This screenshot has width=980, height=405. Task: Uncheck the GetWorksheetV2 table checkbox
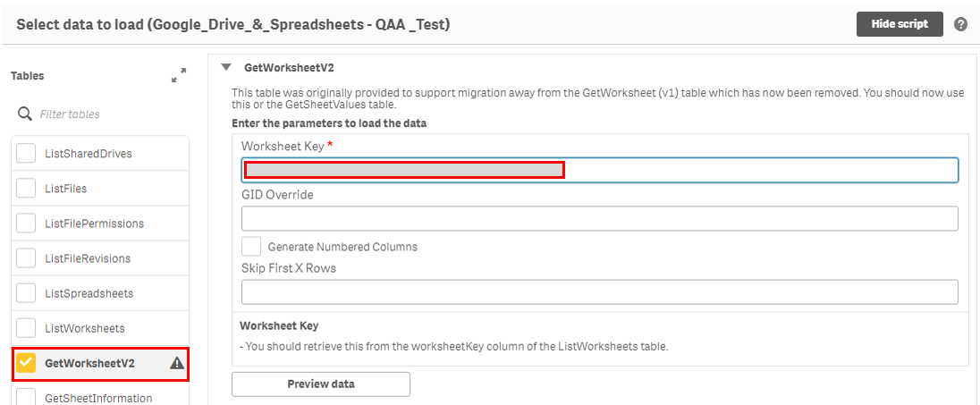(x=26, y=363)
